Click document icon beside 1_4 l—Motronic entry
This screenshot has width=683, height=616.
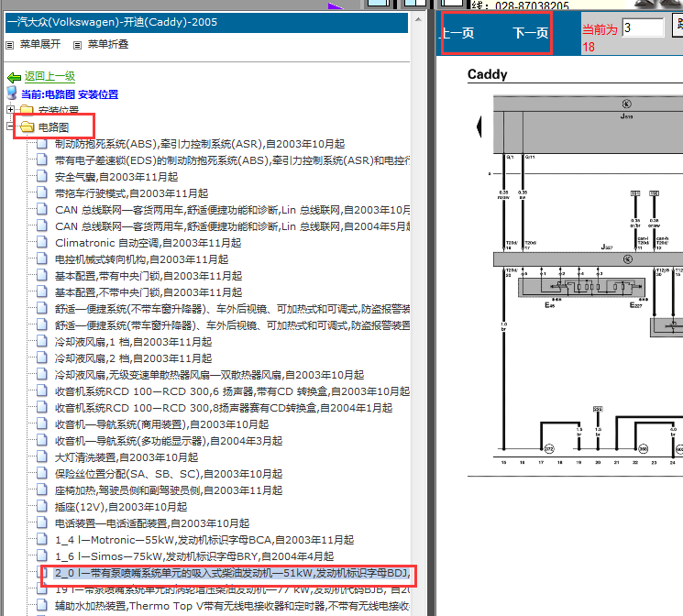click(x=42, y=539)
